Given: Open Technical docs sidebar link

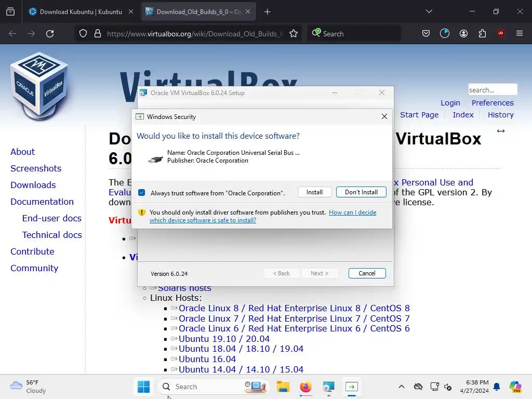Looking at the screenshot, I should [x=52, y=235].
